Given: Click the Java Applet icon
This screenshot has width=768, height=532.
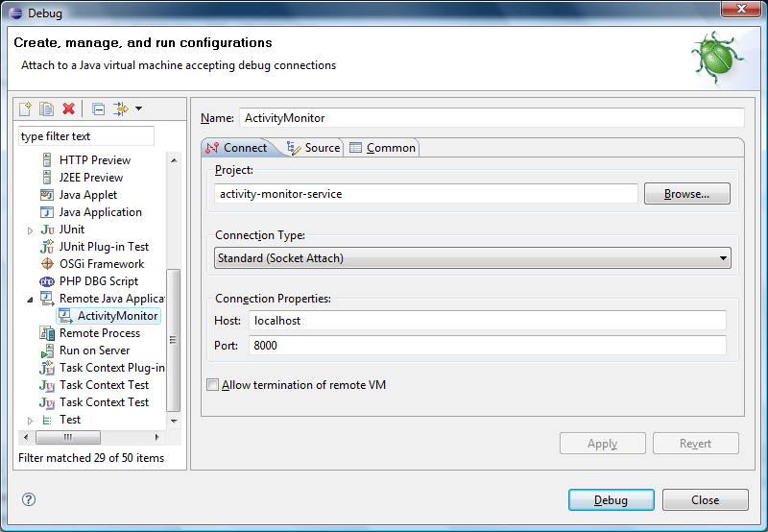Looking at the screenshot, I should coord(47,195).
